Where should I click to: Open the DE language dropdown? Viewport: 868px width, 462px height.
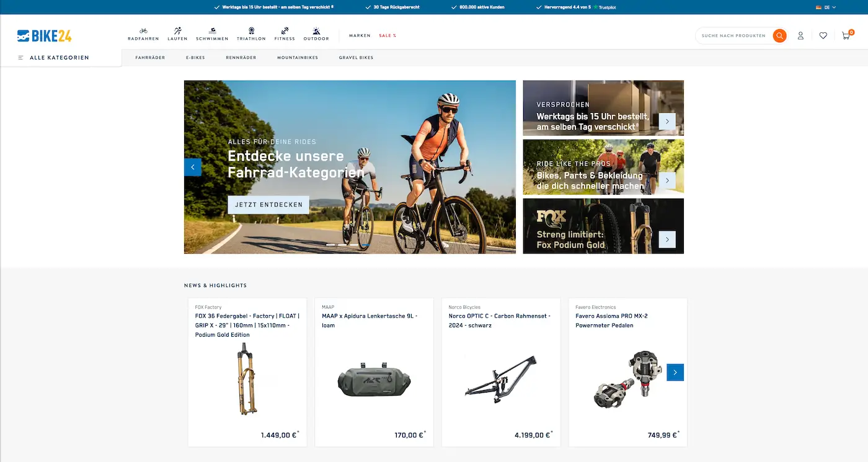coord(826,7)
